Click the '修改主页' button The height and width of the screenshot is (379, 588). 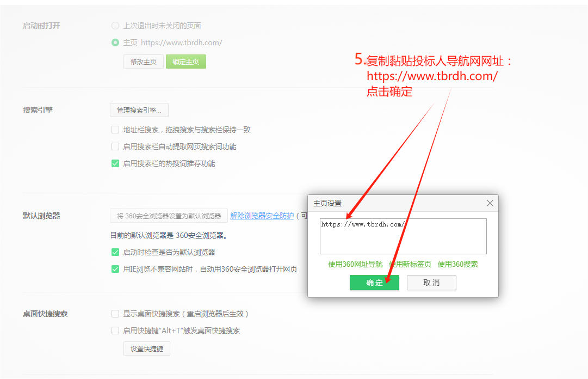[143, 62]
